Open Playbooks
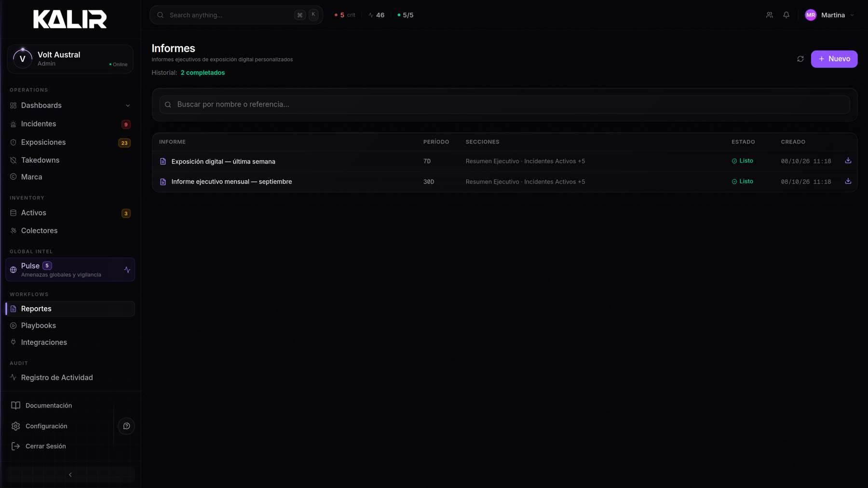The width and height of the screenshot is (868, 488). [x=70, y=325]
